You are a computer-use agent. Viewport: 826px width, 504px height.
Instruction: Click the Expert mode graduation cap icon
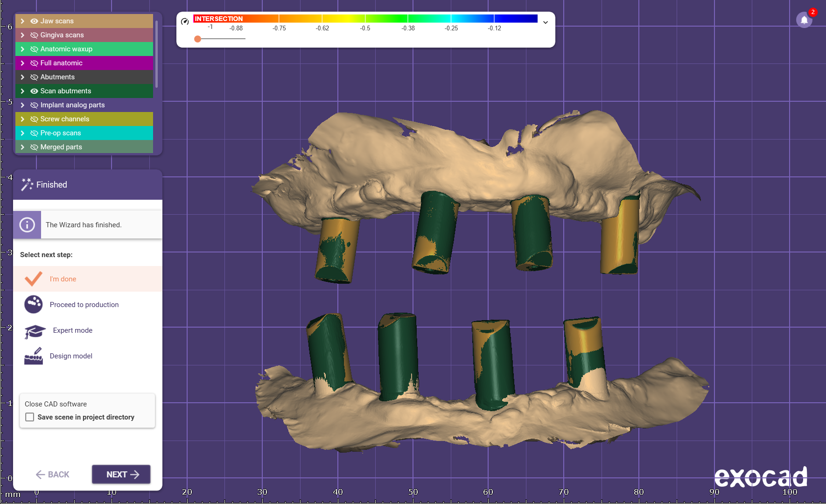click(35, 331)
